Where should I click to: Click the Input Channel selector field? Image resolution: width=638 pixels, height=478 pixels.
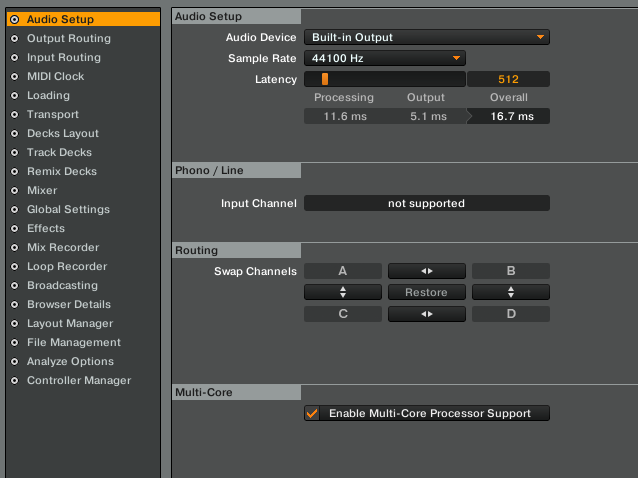(x=426, y=203)
